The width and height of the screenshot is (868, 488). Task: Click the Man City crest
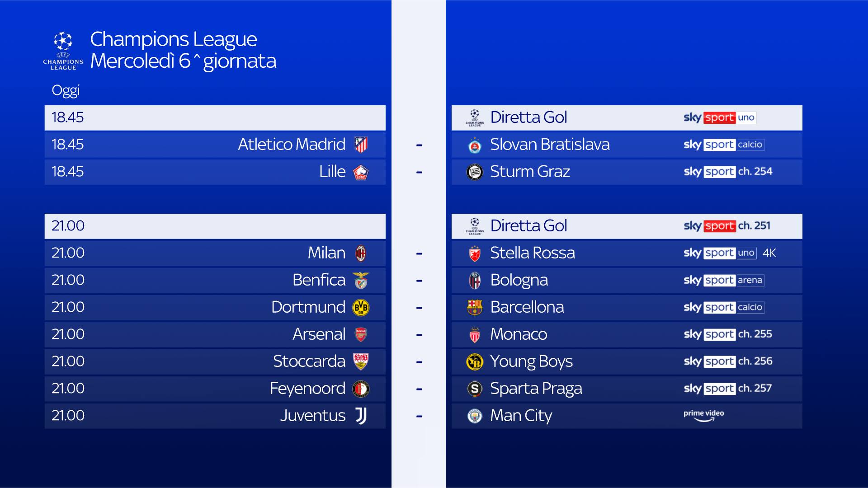475,416
